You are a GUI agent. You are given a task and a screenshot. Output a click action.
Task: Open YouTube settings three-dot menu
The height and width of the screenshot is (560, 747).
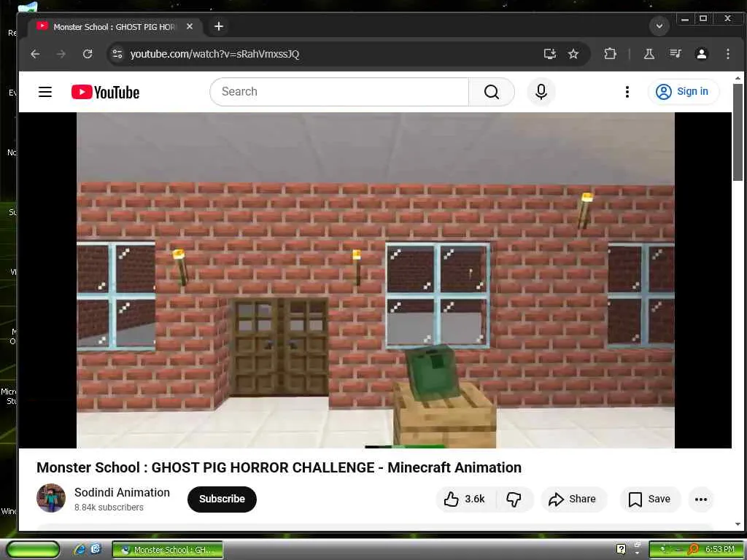[627, 91]
